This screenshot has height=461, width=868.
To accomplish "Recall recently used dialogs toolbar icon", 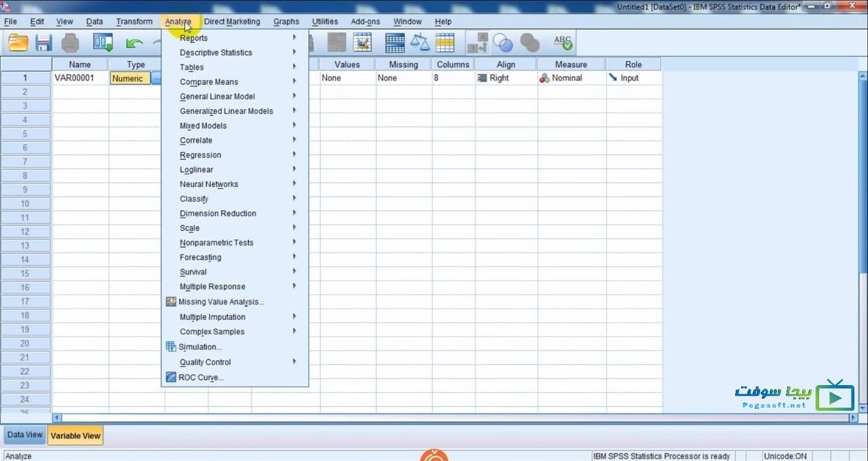I will (103, 43).
